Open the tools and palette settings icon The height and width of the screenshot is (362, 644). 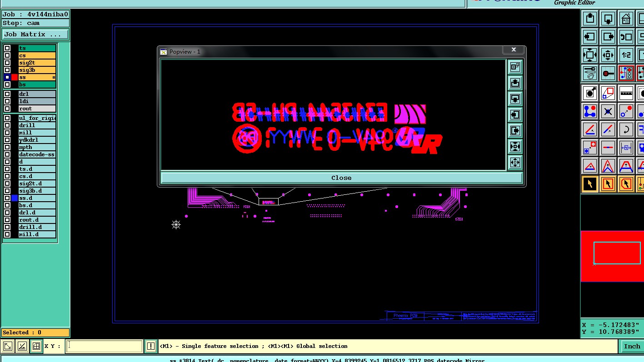click(590, 73)
